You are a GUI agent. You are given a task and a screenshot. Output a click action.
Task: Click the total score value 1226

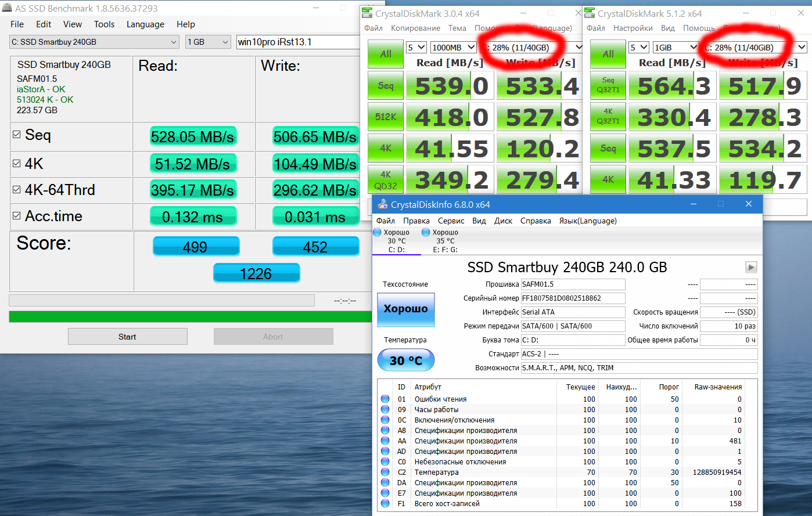pyautogui.click(x=256, y=273)
